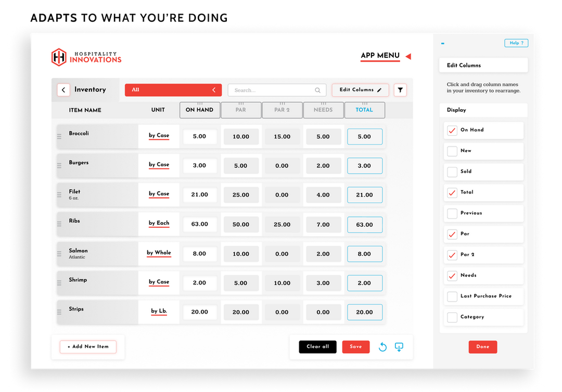Open the APP MENU
562x392 pixels.
point(380,56)
